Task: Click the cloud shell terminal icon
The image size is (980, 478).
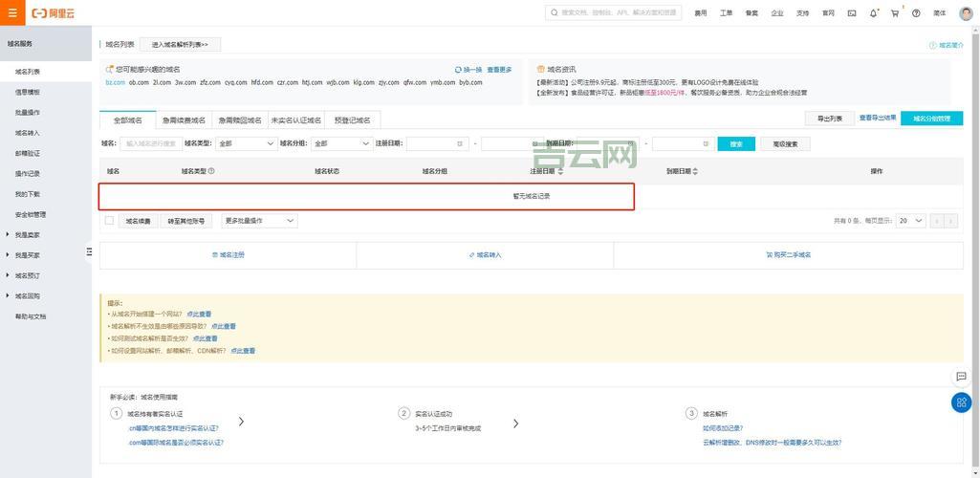Action: coord(852,13)
